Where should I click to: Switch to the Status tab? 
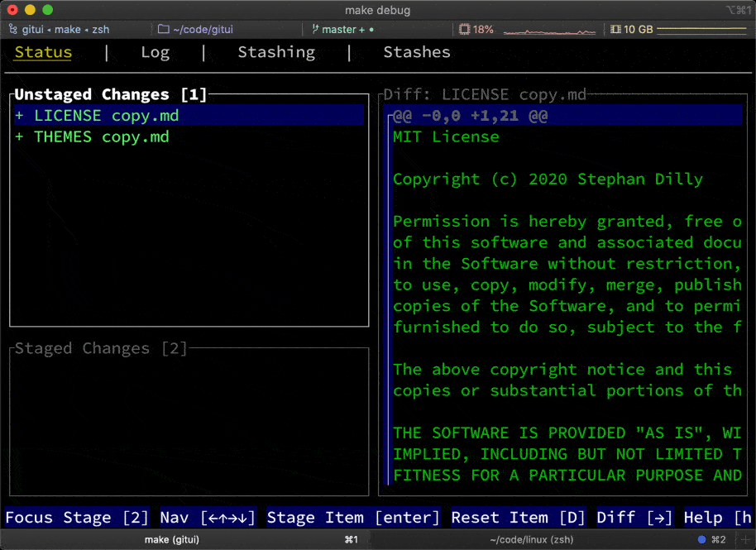point(43,52)
